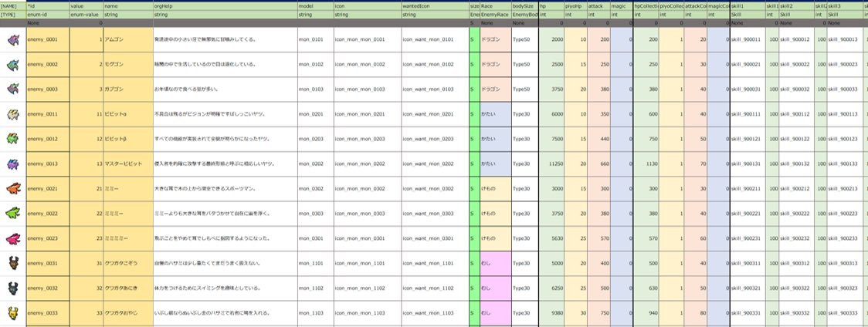Viewport: 868px width, 327px height.
Task: Select cell icon_want_mon_0102
Action: point(435,65)
